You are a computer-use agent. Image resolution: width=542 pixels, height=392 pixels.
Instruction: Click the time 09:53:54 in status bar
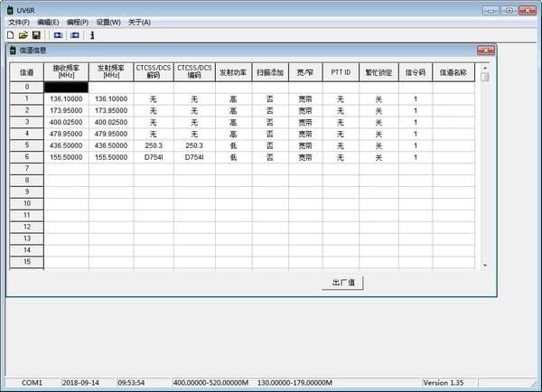tap(131, 383)
